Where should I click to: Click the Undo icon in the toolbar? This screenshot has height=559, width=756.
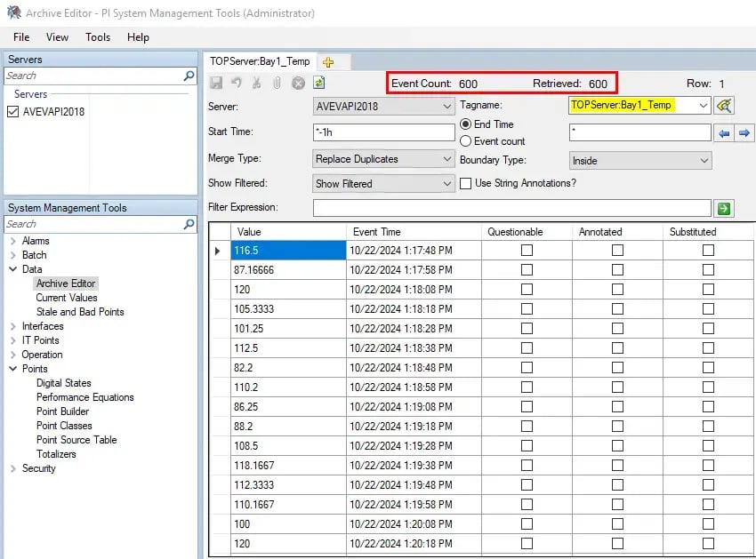tap(237, 83)
